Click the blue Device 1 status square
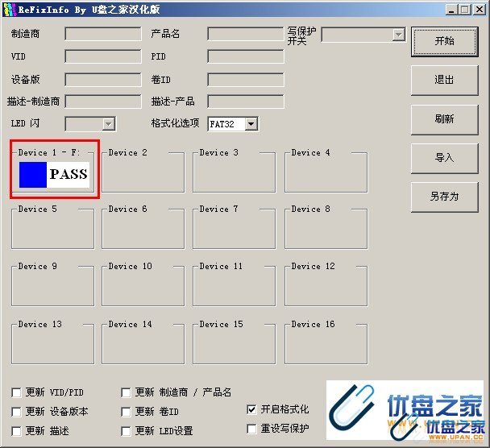 [33, 174]
